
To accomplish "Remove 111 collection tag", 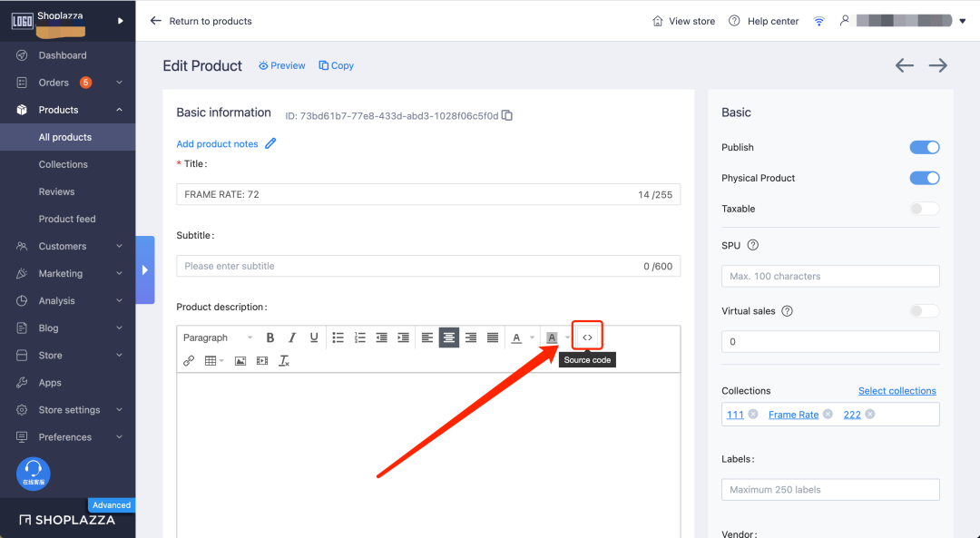I will 753,415.
